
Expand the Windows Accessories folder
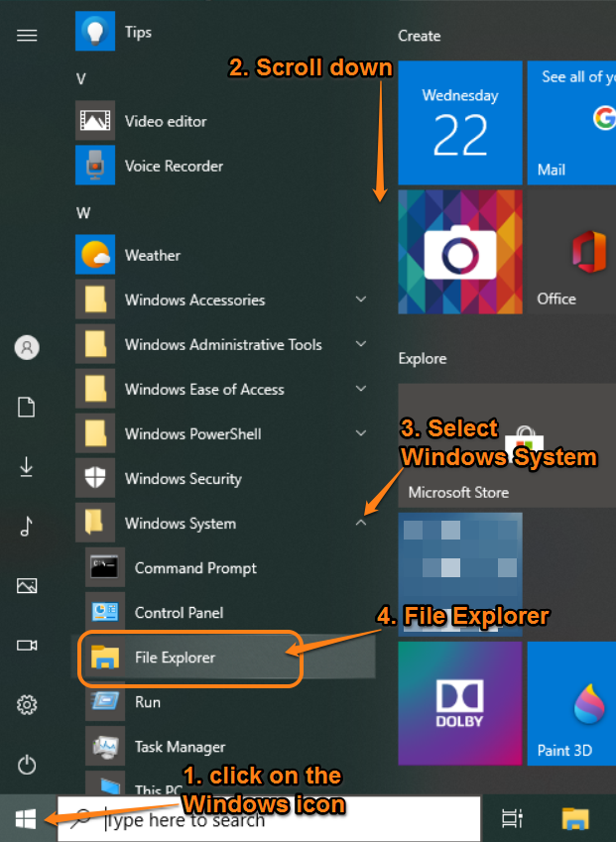223,300
